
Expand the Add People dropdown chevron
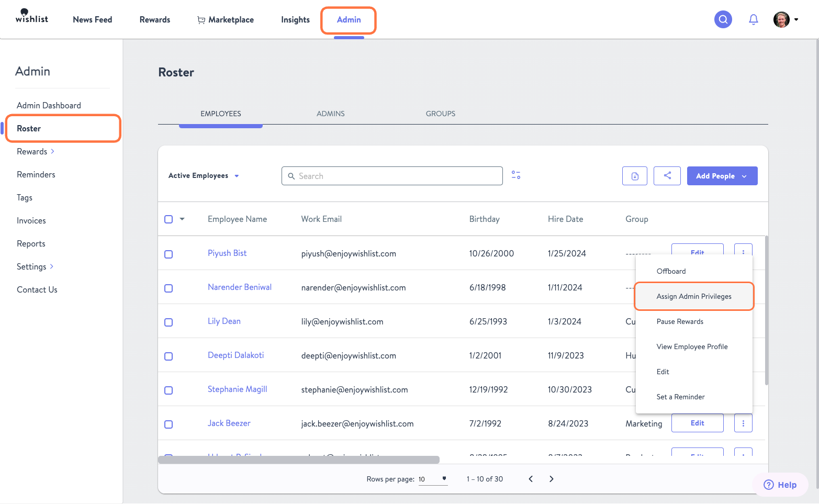(745, 175)
